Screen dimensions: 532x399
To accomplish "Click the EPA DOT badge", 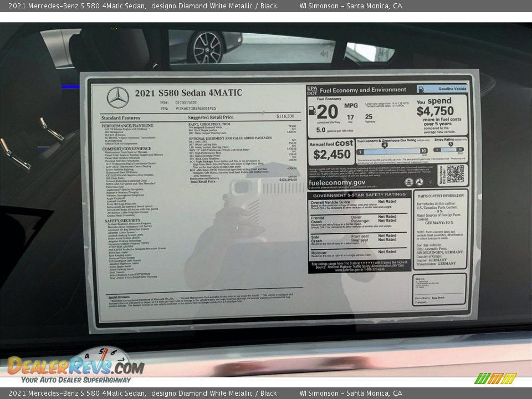I will coord(312,90).
